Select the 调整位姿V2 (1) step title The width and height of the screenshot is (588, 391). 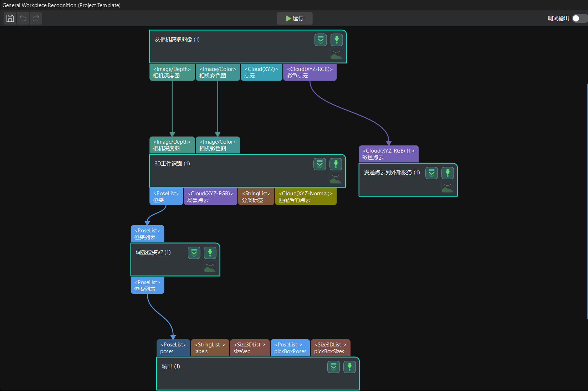click(153, 252)
